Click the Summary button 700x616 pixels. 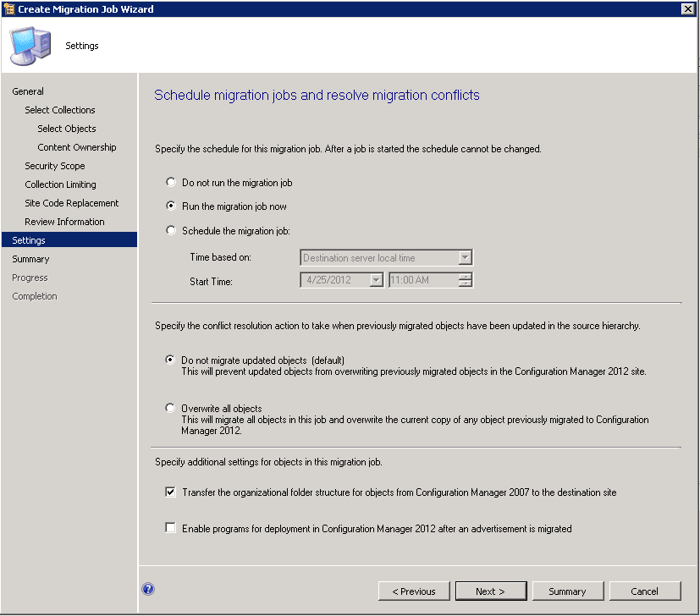click(567, 591)
